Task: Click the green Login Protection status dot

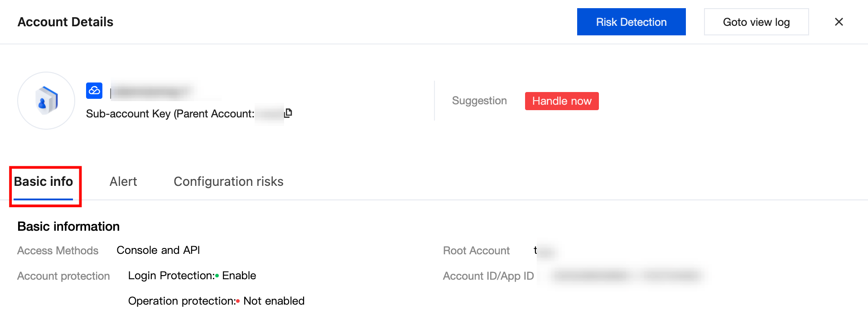Action: click(x=217, y=276)
